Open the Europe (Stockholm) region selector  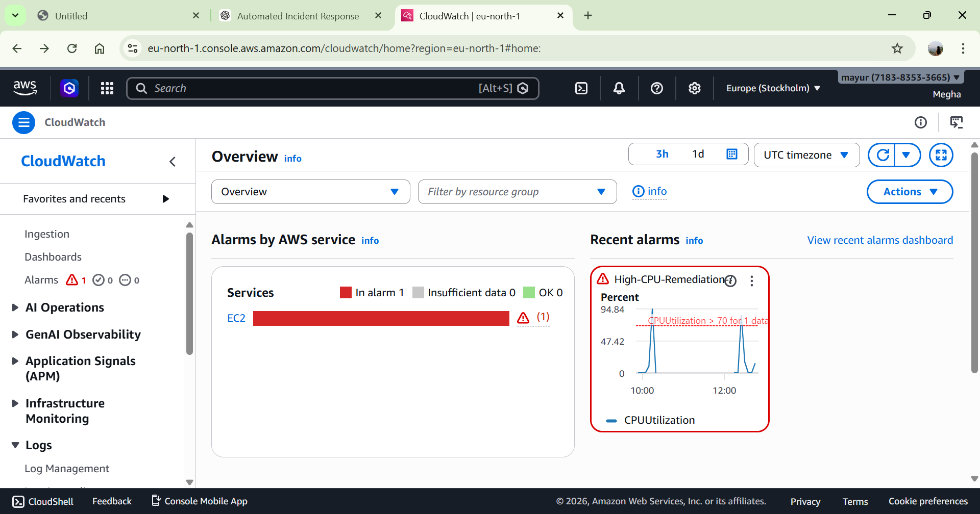773,88
